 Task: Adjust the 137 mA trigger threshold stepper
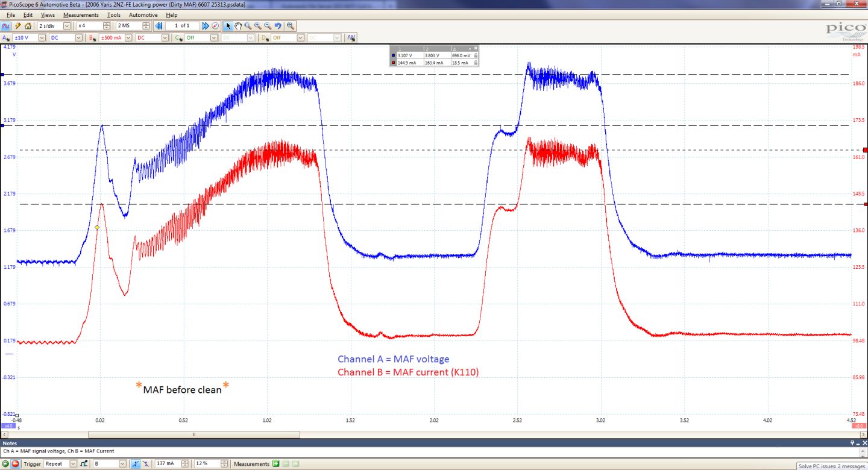(x=184, y=464)
